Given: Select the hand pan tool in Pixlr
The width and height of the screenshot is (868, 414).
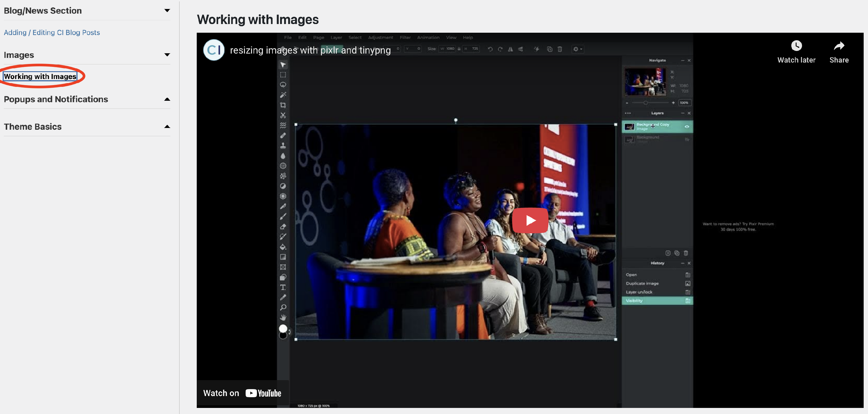Looking at the screenshot, I should [x=283, y=317].
